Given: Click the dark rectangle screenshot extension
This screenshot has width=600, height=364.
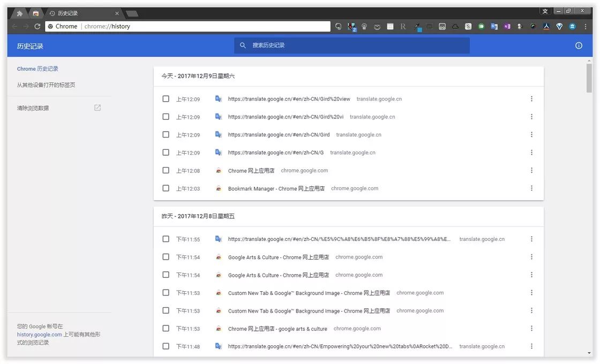Looking at the screenshot, I should click(x=429, y=26).
